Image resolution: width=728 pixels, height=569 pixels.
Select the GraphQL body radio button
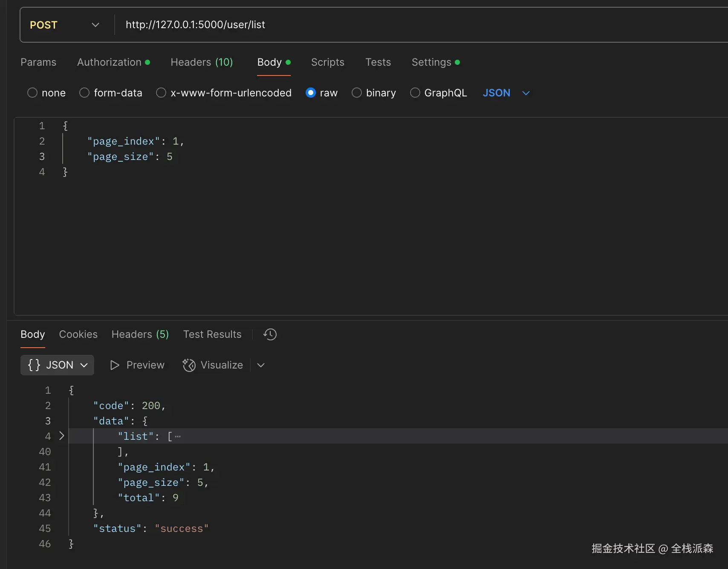pyautogui.click(x=415, y=93)
